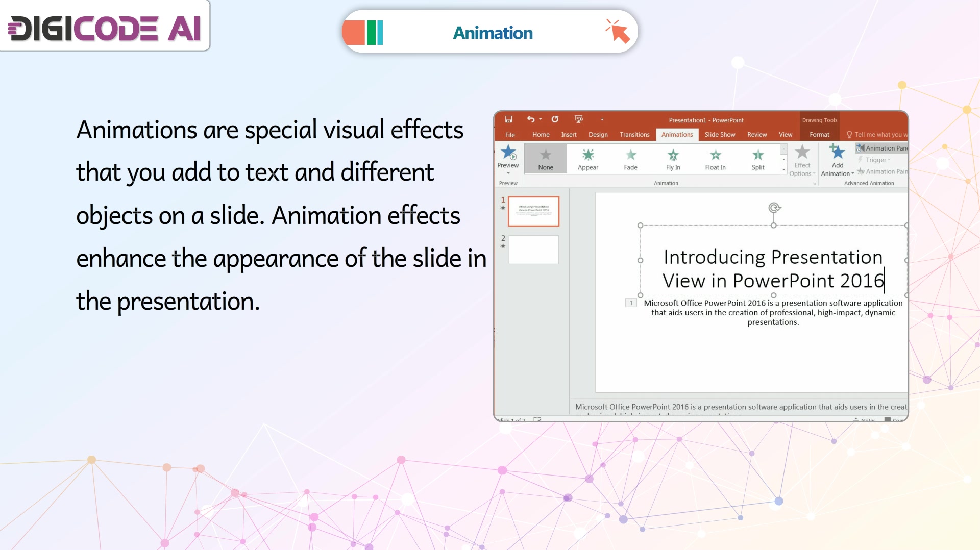Expand the Preview button dropdown arrow
The image size is (980, 550).
coord(508,173)
